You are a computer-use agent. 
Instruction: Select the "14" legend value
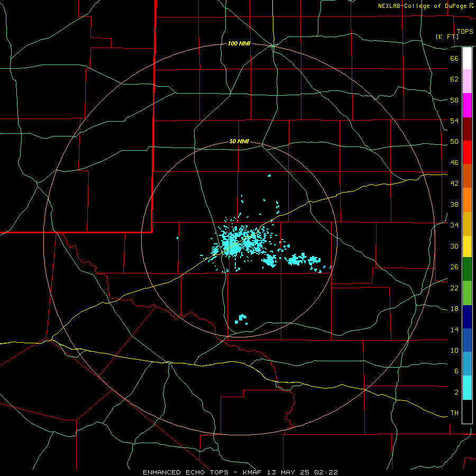(454, 329)
